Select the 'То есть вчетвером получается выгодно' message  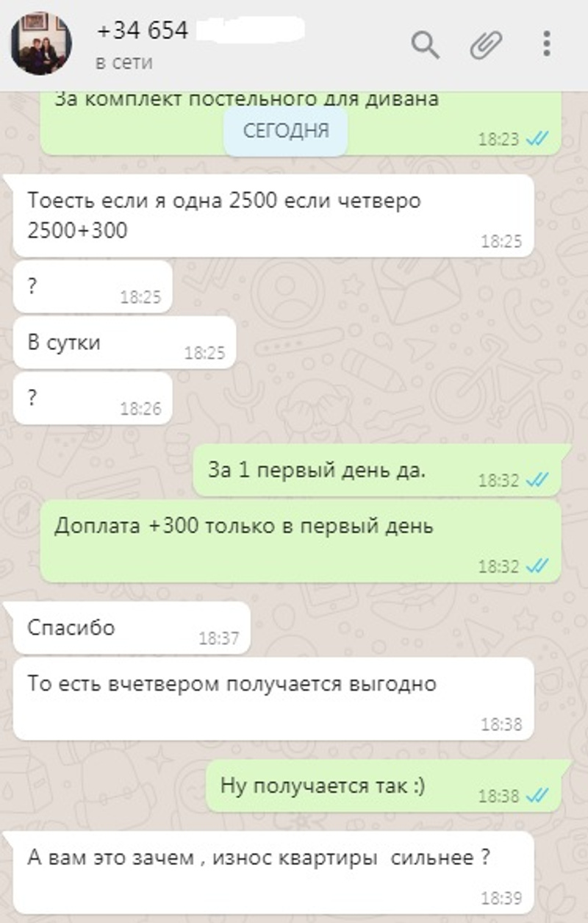pyautogui.click(x=273, y=699)
